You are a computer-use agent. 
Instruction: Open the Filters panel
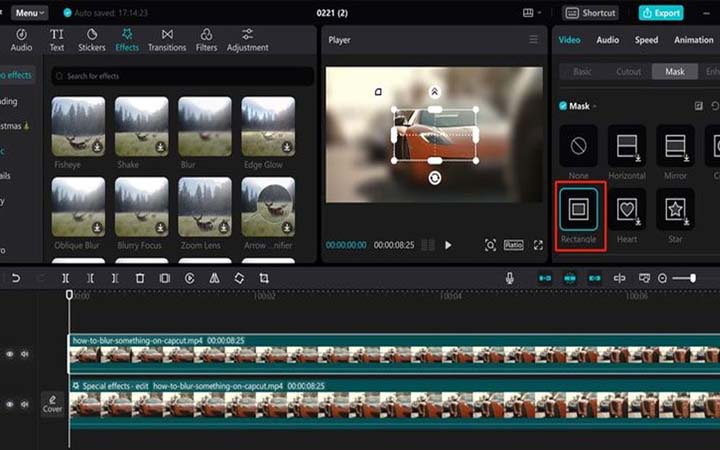206,40
